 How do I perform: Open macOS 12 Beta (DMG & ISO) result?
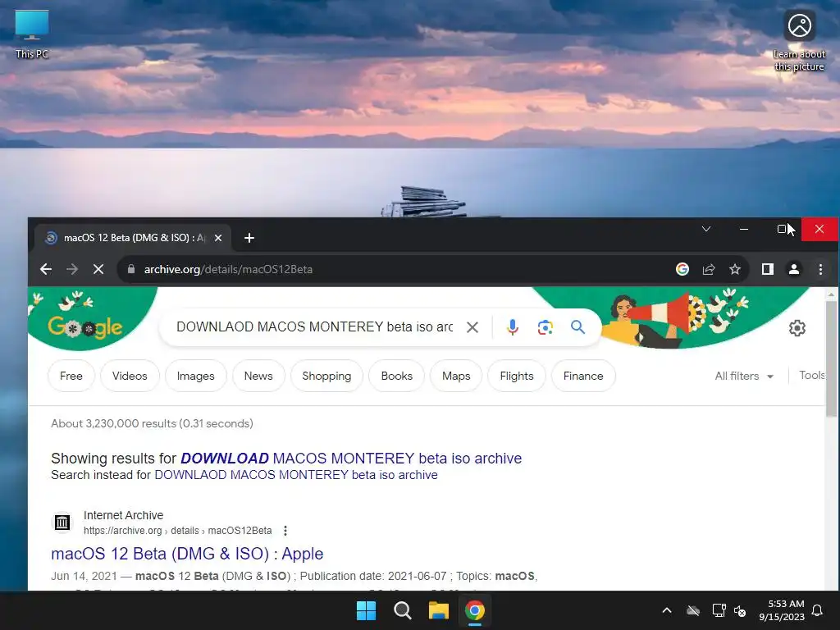187,554
